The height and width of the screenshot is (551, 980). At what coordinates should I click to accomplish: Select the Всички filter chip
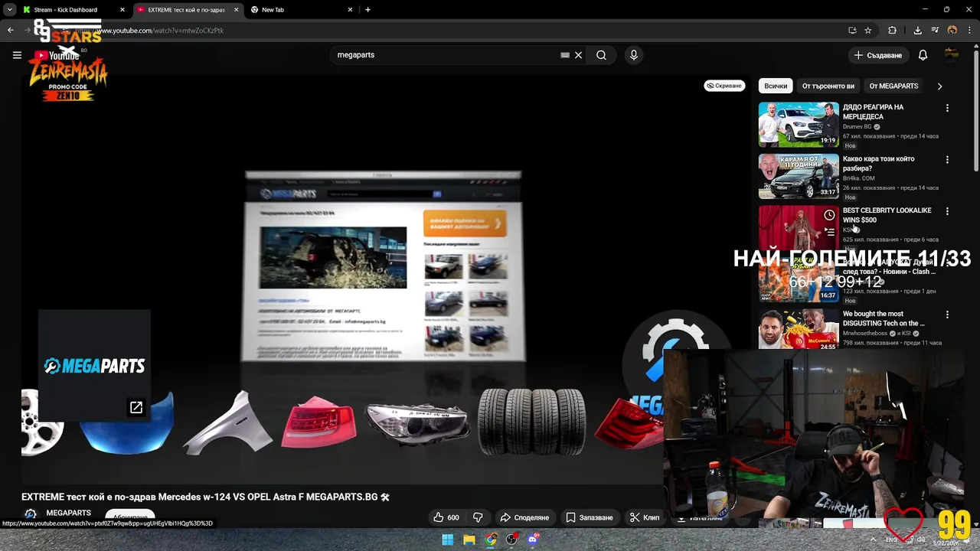[776, 86]
